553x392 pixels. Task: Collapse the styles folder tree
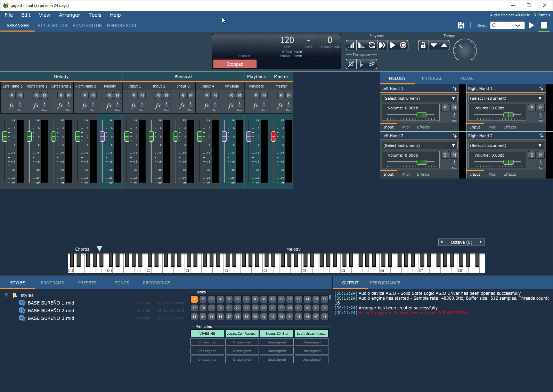pos(6,295)
